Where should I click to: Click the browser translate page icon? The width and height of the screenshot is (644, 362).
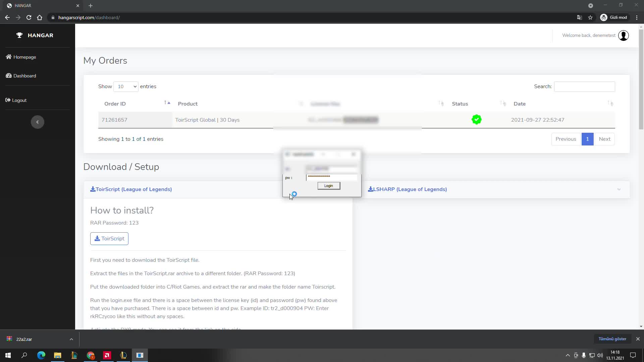[579, 17]
